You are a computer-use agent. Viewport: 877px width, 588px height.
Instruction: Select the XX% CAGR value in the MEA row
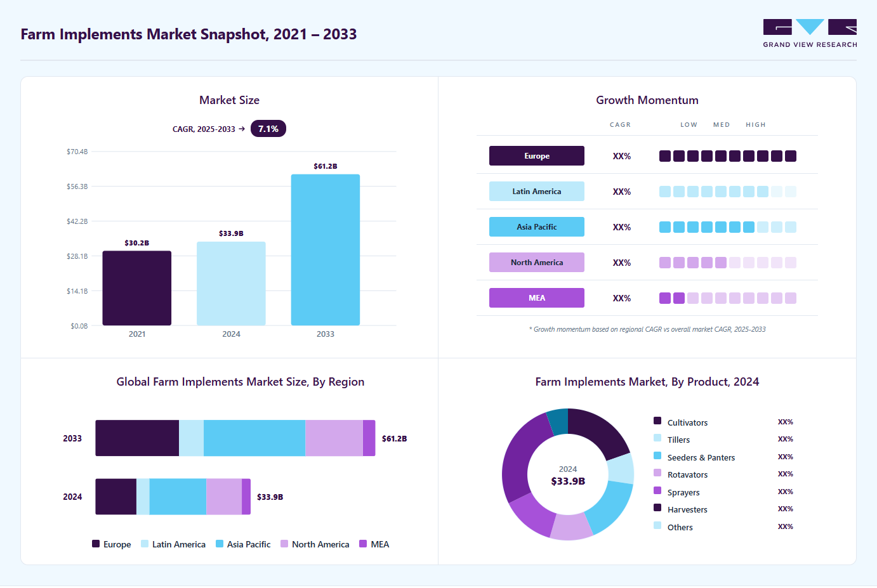pyautogui.click(x=622, y=298)
